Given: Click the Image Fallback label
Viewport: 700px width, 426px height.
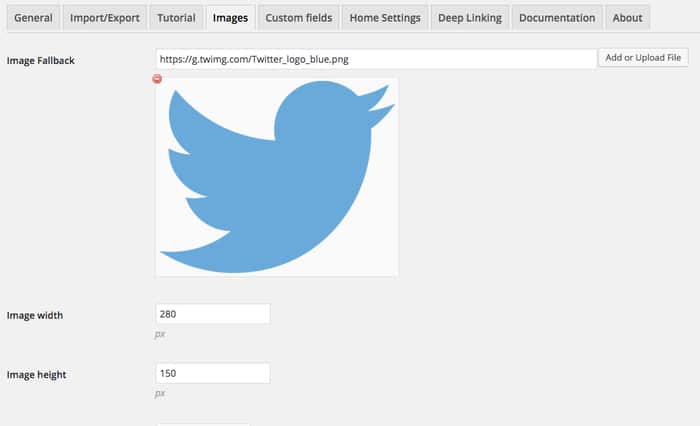Looking at the screenshot, I should (x=41, y=61).
